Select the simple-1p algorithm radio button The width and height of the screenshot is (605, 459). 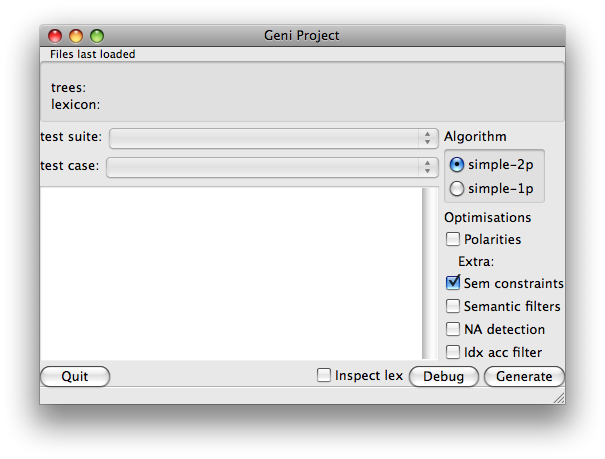click(457, 189)
